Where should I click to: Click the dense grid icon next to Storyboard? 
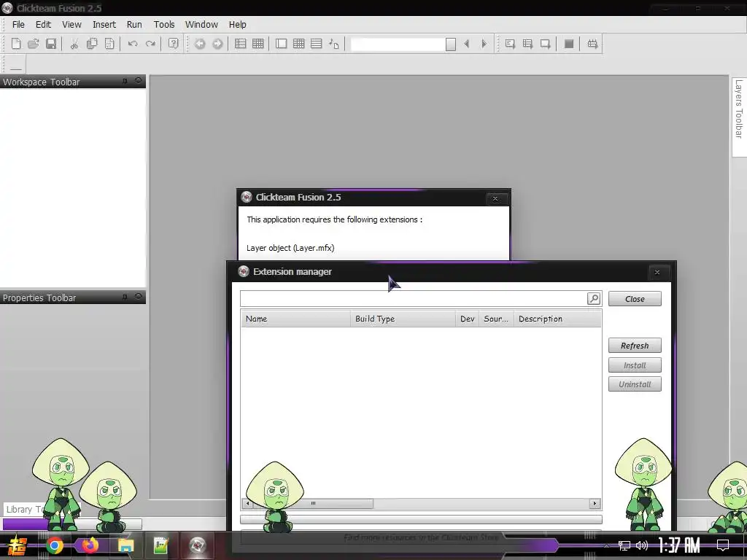(x=258, y=44)
